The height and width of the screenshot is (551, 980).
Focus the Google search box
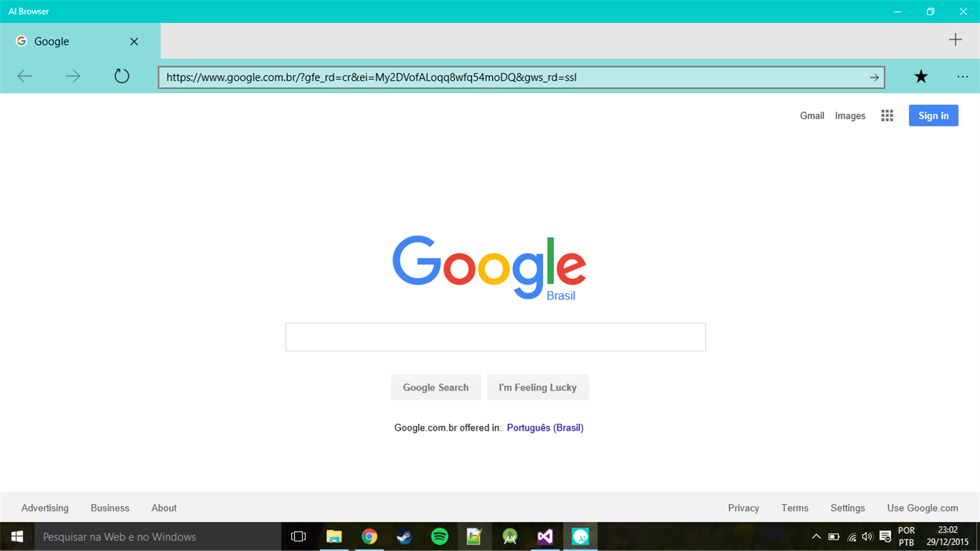[495, 337]
